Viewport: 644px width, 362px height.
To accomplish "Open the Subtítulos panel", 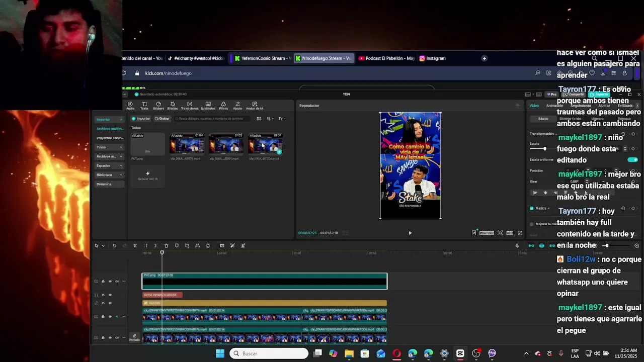I will pyautogui.click(x=208, y=106).
